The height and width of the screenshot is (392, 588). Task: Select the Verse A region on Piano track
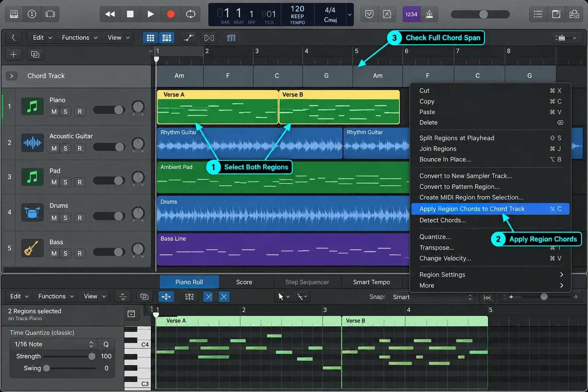217,107
